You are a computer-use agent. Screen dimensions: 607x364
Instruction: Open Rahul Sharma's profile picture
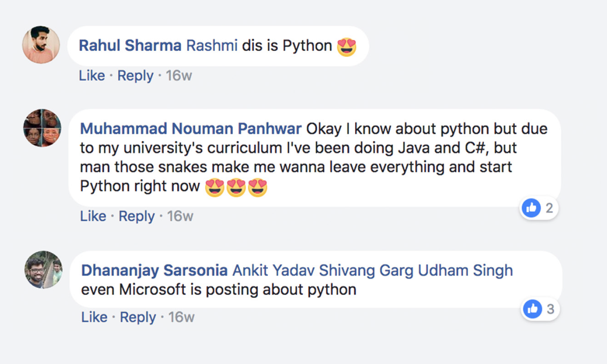(x=41, y=45)
